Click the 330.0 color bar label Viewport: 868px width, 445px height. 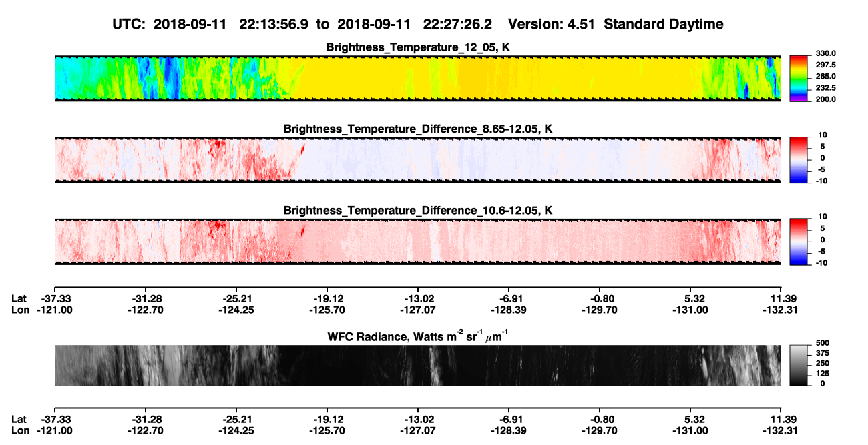point(825,54)
